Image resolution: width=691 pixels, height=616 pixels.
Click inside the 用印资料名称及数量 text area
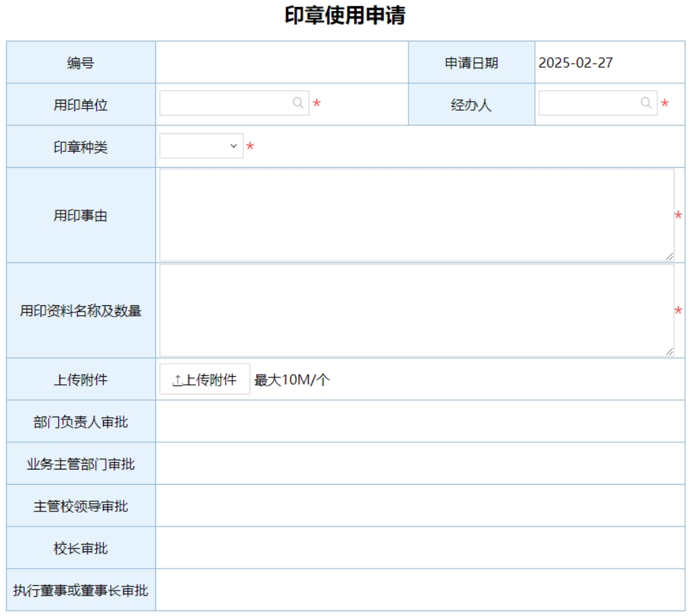click(x=416, y=310)
